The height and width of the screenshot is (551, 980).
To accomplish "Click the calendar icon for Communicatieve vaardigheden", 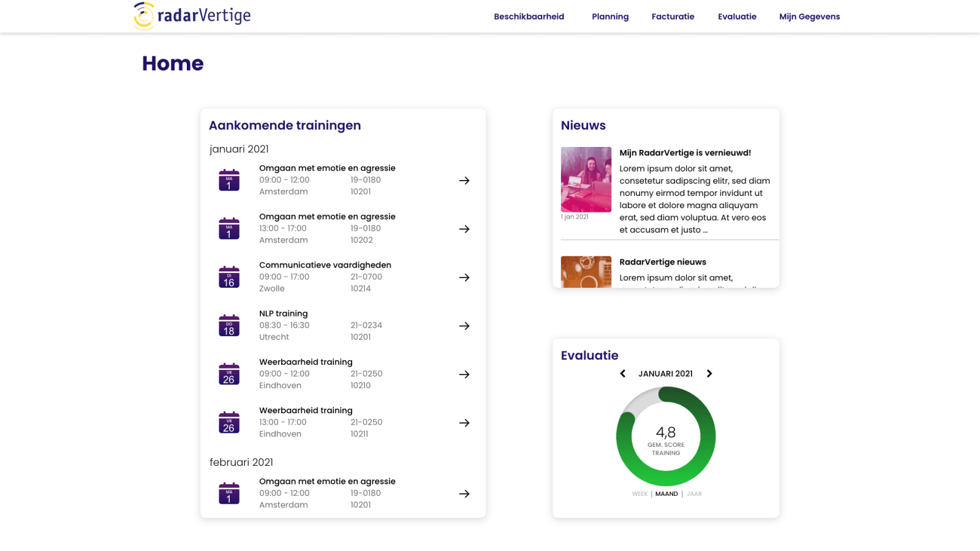I will pyautogui.click(x=229, y=277).
